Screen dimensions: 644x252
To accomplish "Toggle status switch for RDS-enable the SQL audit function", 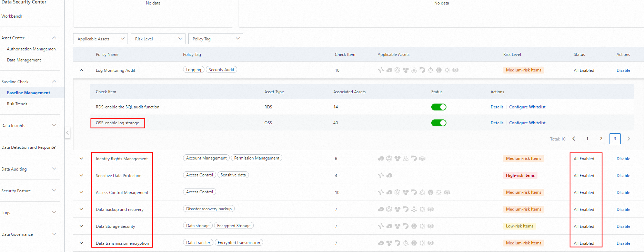I will click(439, 107).
